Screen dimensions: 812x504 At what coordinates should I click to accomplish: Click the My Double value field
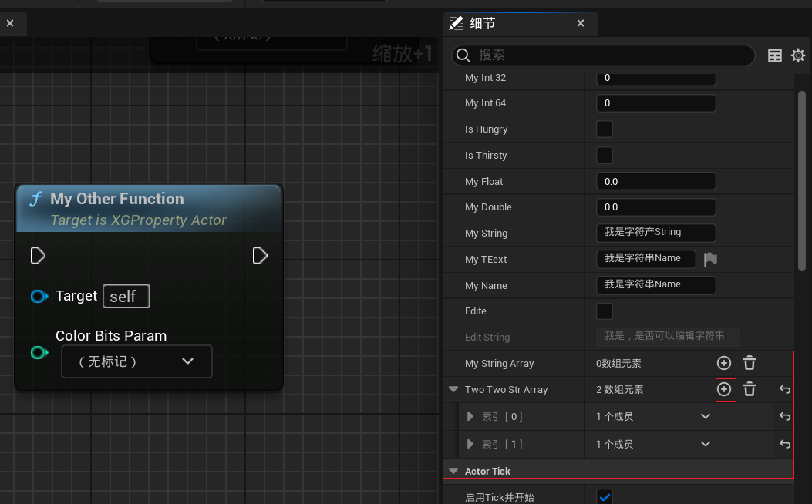tap(656, 207)
